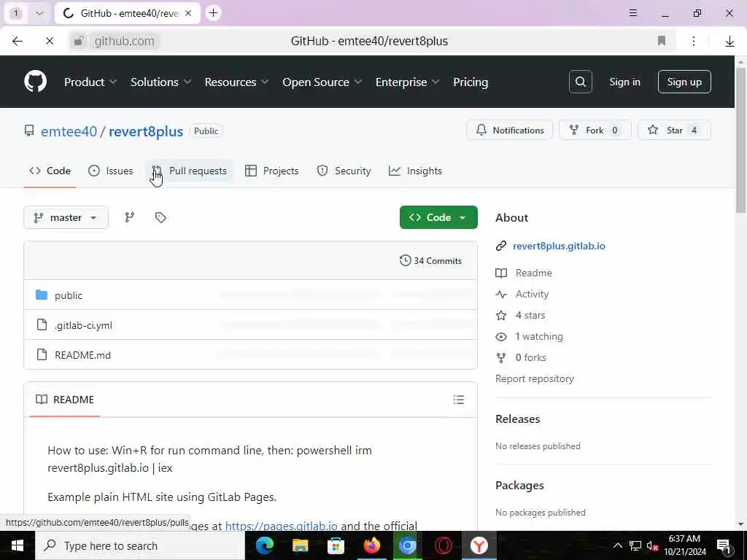The height and width of the screenshot is (560, 747).
Task: Open Microsoft Store from taskbar
Action: (336, 545)
